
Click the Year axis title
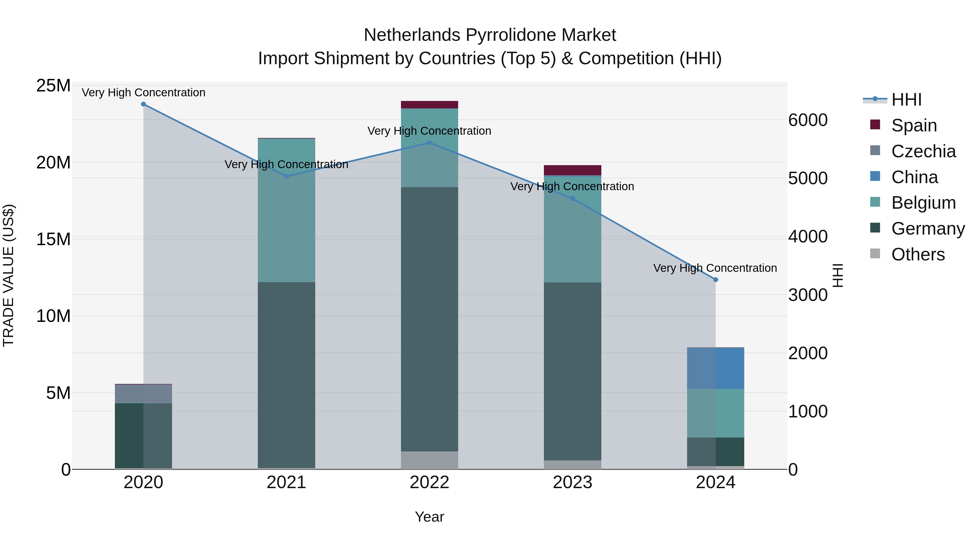tap(430, 517)
